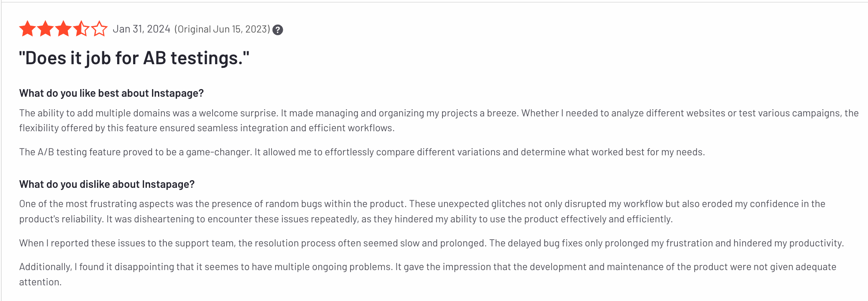
Task: Click the "It was disheartening" sentence
Action: pos(389,219)
